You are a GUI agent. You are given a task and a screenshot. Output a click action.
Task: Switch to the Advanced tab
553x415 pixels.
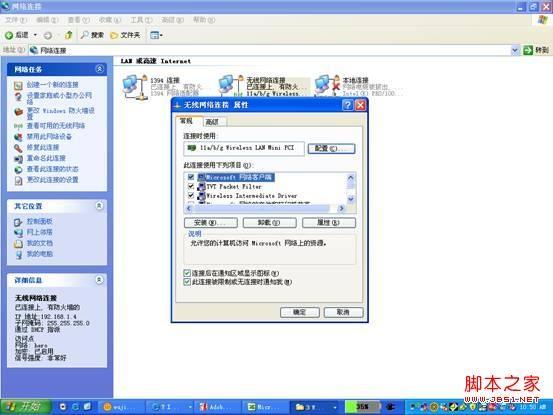pos(212,122)
